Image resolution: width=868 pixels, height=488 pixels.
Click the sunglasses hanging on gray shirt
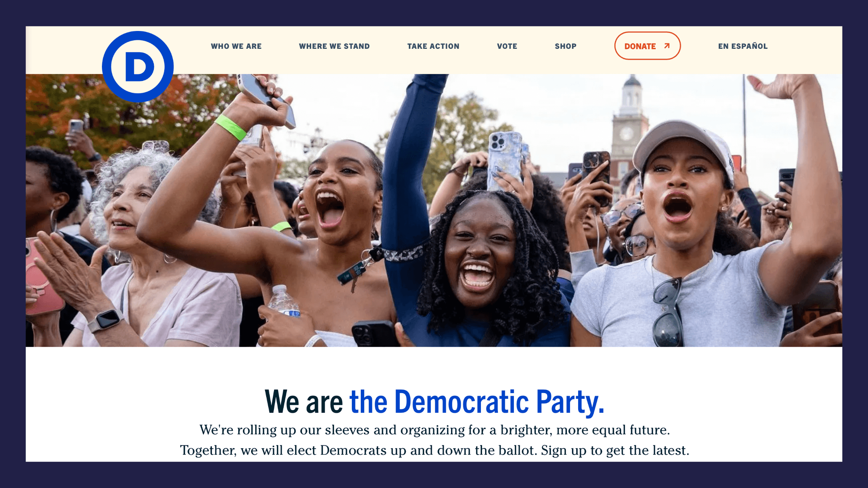[x=667, y=312]
